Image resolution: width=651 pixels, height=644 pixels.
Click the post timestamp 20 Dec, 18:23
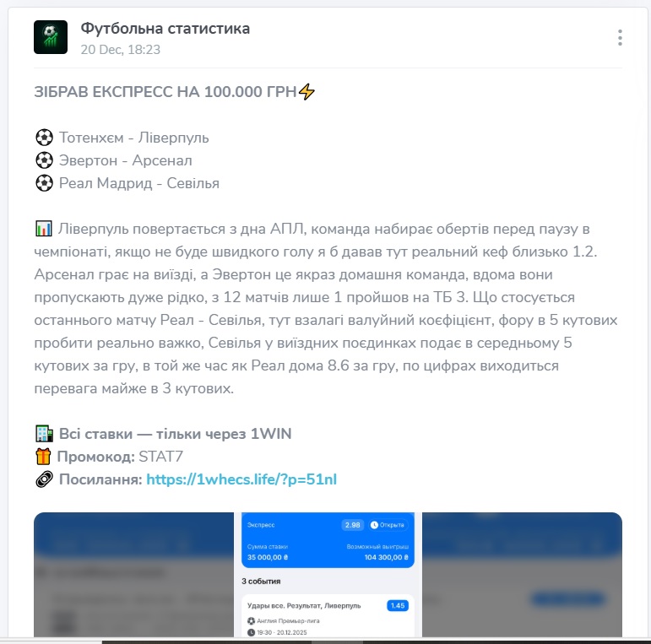pos(121,50)
